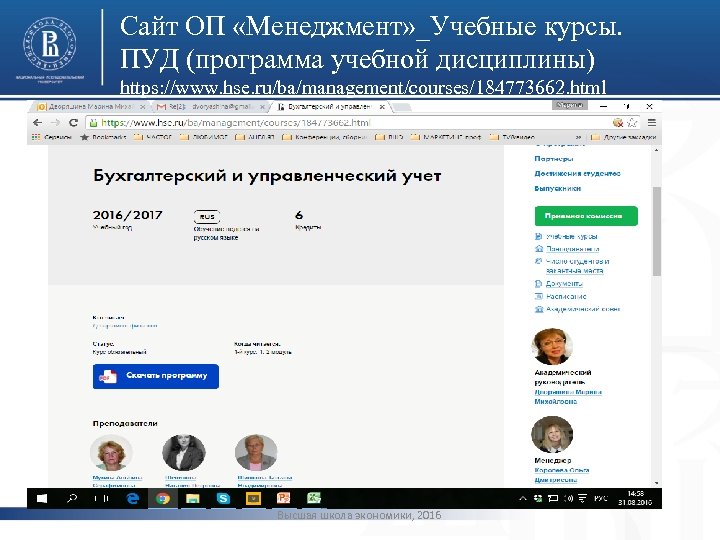Image resolution: width=720 pixels, height=540 pixels.
Task: Click the program manager's photo
Action: click(552, 434)
